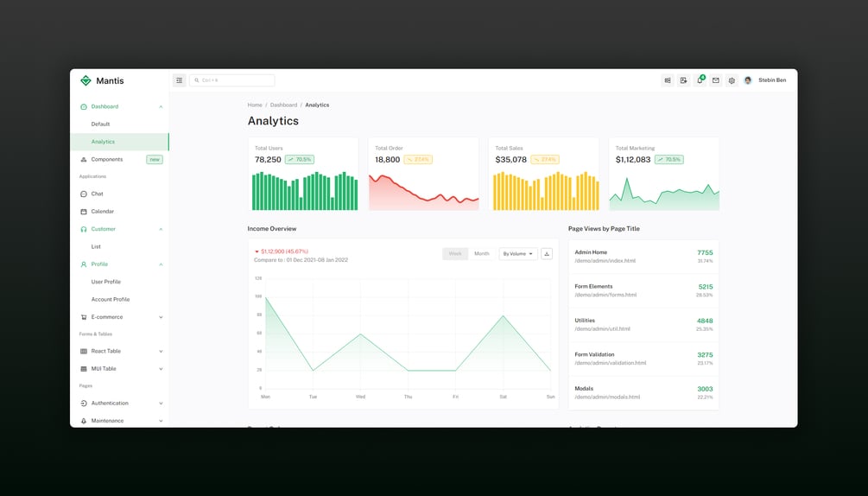Click the Modals value 3003
The height and width of the screenshot is (496, 868).
(x=705, y=389)
